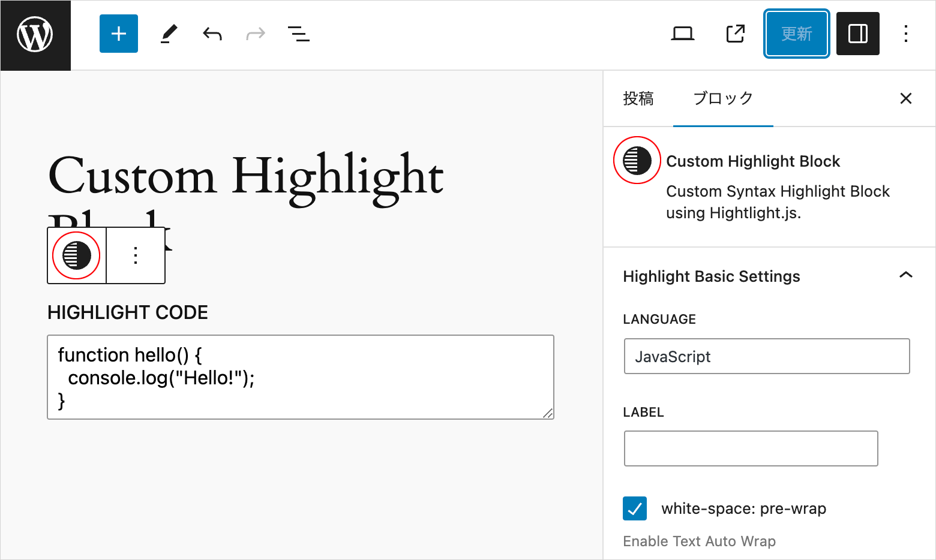Open the Language select box

click(x=766, y=357)
